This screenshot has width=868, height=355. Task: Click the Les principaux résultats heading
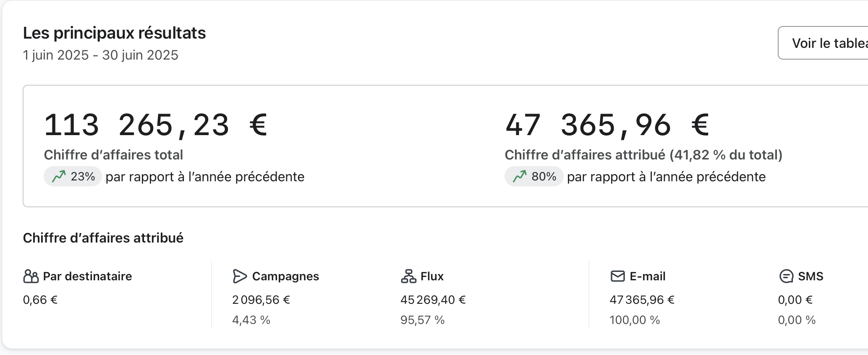[x=114, y=33]
